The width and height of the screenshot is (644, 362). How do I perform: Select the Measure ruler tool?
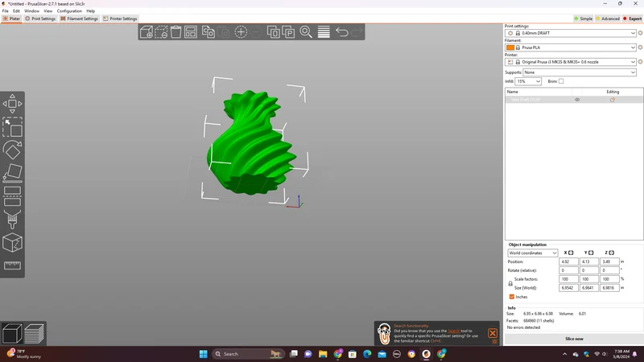(x=12, y=265)
